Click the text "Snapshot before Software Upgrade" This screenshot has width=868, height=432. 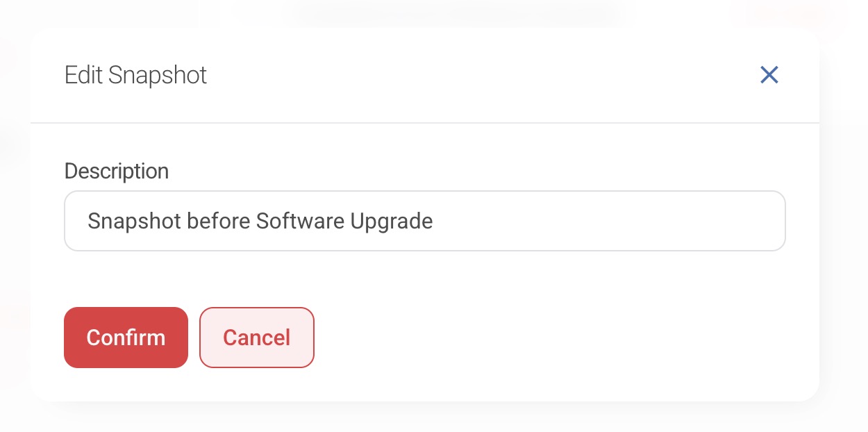260,221
